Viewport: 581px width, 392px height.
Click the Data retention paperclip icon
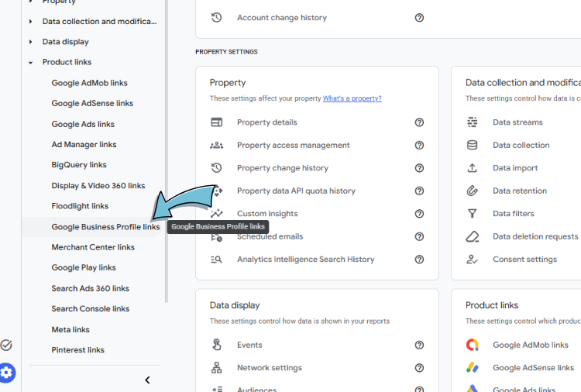click(472, 191)
